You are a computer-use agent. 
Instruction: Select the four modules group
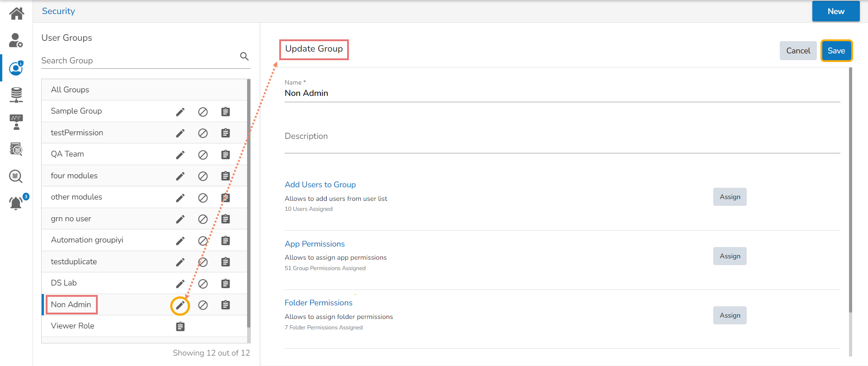pos(74,176)
